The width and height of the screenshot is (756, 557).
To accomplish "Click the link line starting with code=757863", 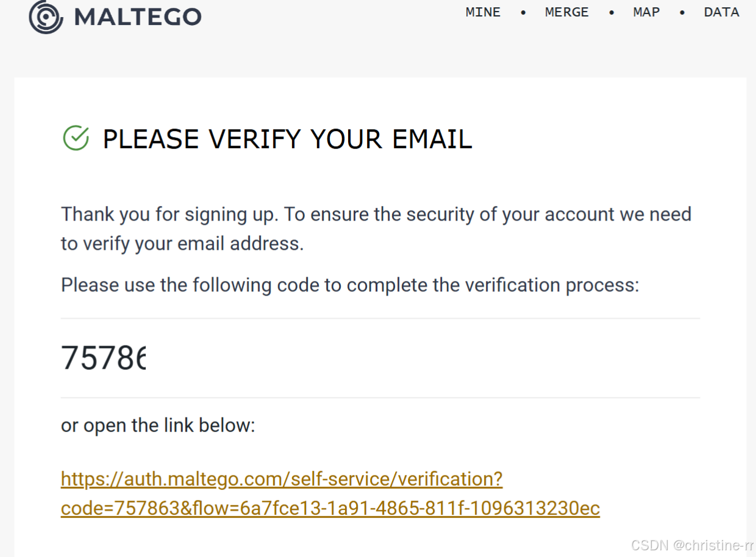I will [x=330, y=508].
